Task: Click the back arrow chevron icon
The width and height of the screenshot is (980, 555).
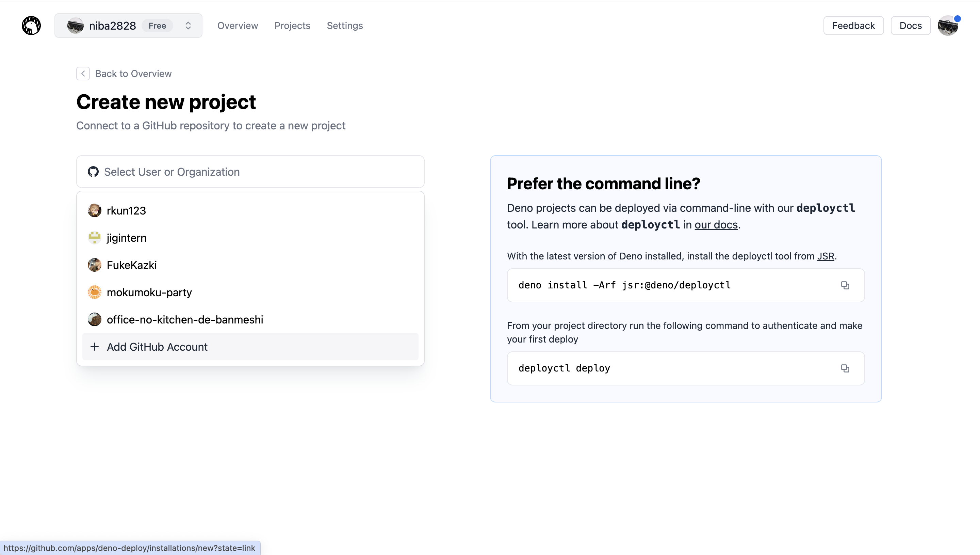Action: click(x=83, y=74)
